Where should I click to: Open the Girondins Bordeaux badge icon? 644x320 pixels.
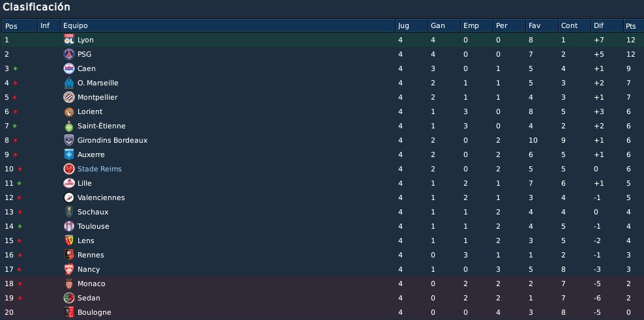[69, 140]
